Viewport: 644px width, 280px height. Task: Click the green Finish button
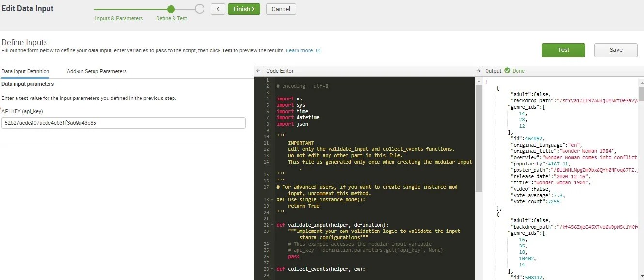click(x=244, y=9)
